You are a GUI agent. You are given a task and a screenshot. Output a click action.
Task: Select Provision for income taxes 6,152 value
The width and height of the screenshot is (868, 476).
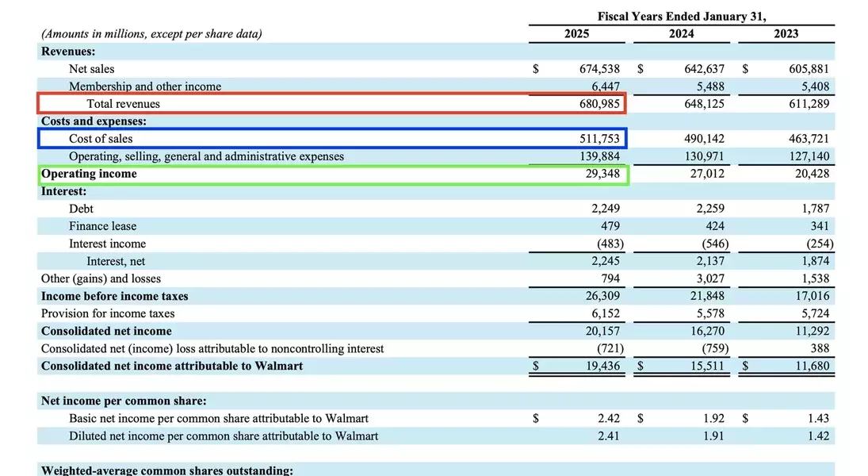pyautogui.click(x=604, y=313)
